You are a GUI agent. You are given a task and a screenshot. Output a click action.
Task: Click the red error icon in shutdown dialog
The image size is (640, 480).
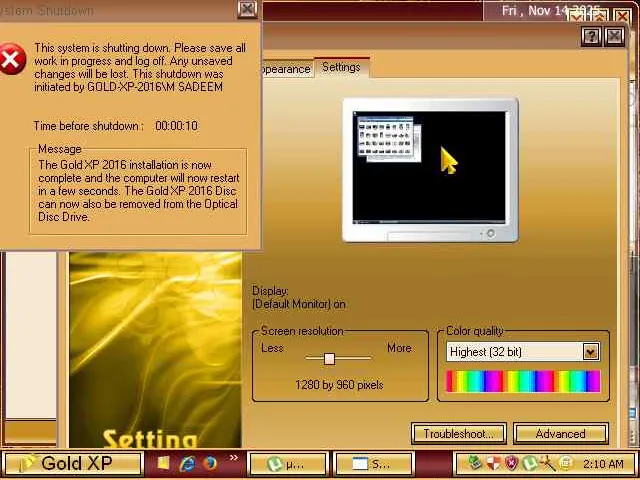pos(11,60)
